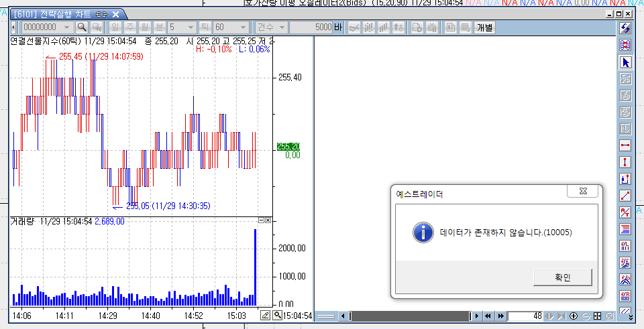Click the refresh arrows icon atop right sidebar
Viewport: 644px width, 329px height.
pyautogui.click(x=625, y=28)
